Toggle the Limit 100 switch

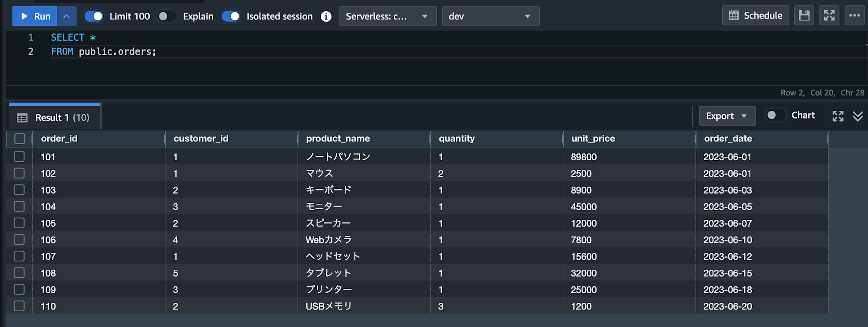coord(94,17)
